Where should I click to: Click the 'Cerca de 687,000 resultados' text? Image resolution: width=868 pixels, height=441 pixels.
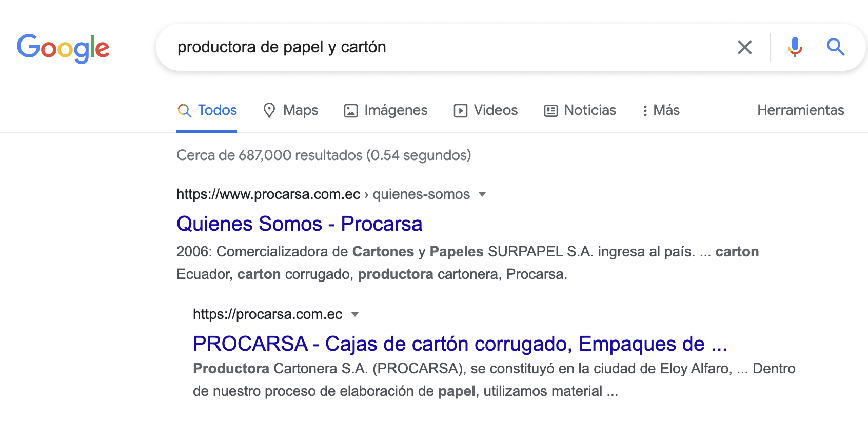pyautogui.click(x=324, y=155)
